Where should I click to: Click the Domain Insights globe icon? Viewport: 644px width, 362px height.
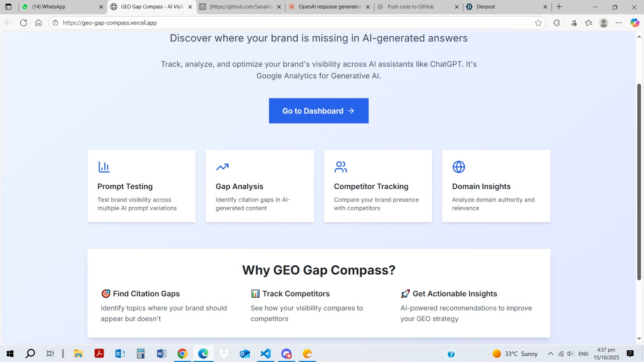[458, 167]
